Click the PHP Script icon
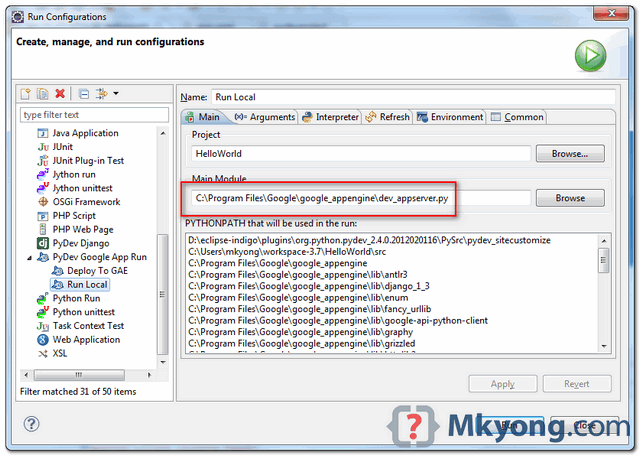Screen dimensions: 640x456 pos(42,216)
